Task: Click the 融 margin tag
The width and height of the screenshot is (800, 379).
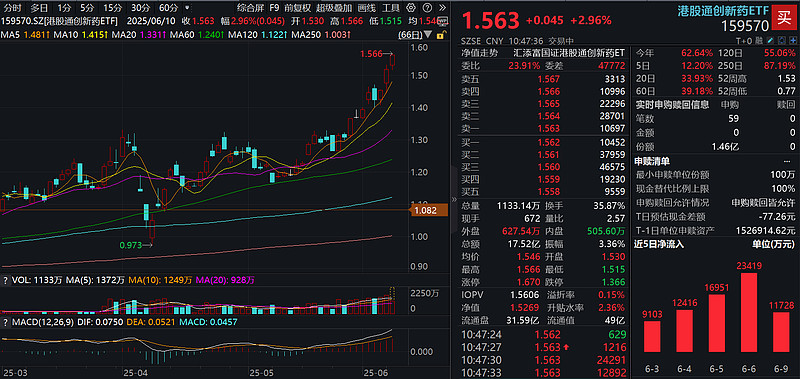Action: (x=760, y=41)
